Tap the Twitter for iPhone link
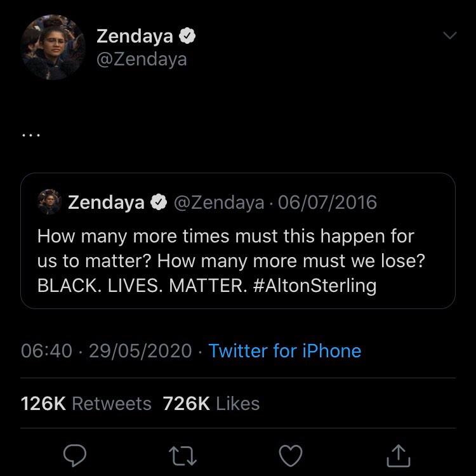Image resolution: width=476 pixels, height=476 pixels. coord(284,351)
